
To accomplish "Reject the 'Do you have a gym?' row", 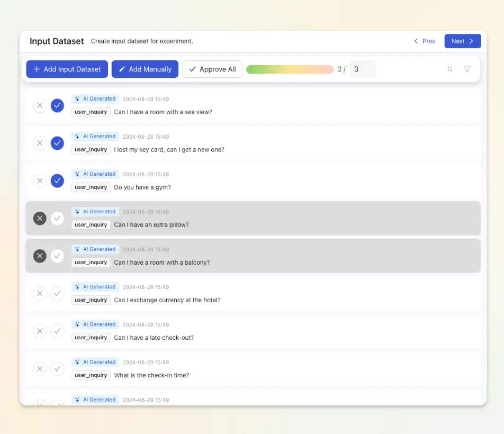I will pyautogui.click(x=40, y=180).
